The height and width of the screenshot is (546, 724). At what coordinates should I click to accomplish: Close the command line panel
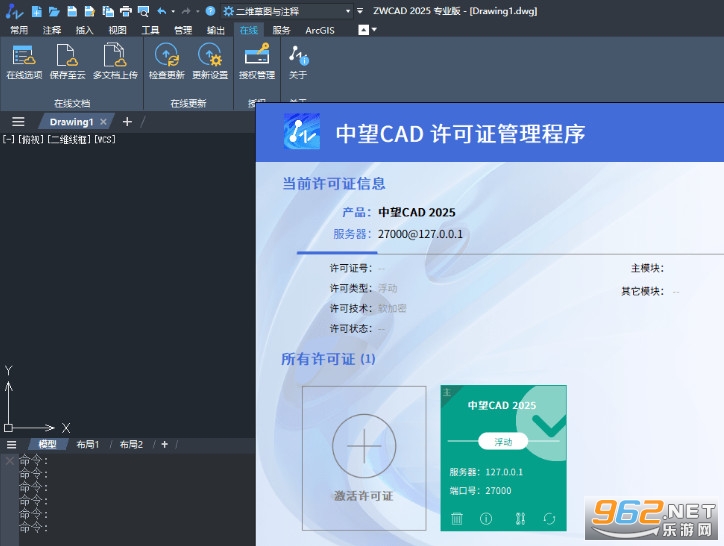point(9,461)
